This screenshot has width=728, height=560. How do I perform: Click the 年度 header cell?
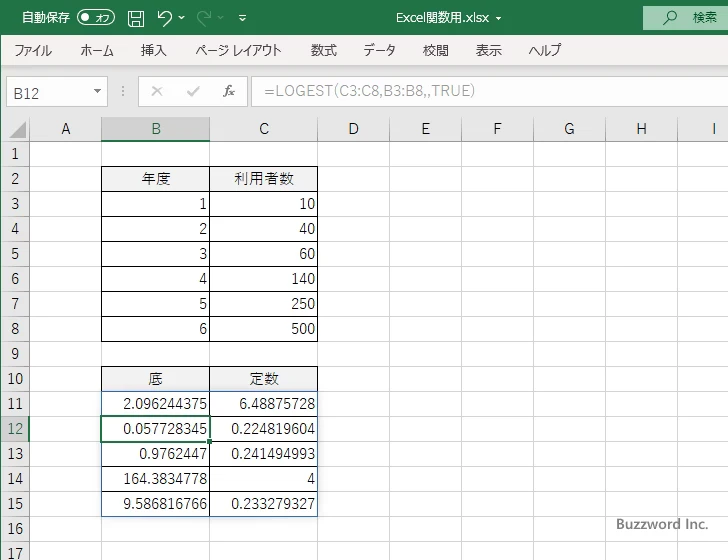point(156,179)
